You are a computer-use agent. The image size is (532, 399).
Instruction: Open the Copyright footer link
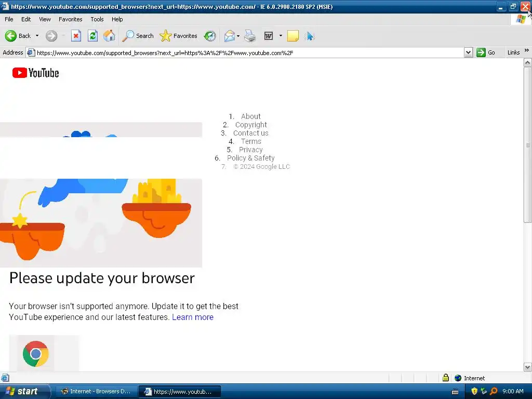click(251, 125)
